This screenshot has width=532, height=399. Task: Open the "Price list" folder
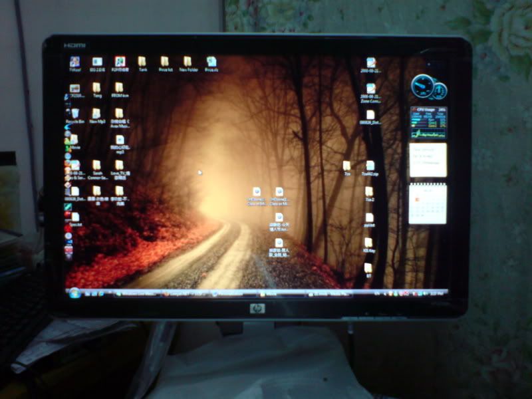coord(164,61)
